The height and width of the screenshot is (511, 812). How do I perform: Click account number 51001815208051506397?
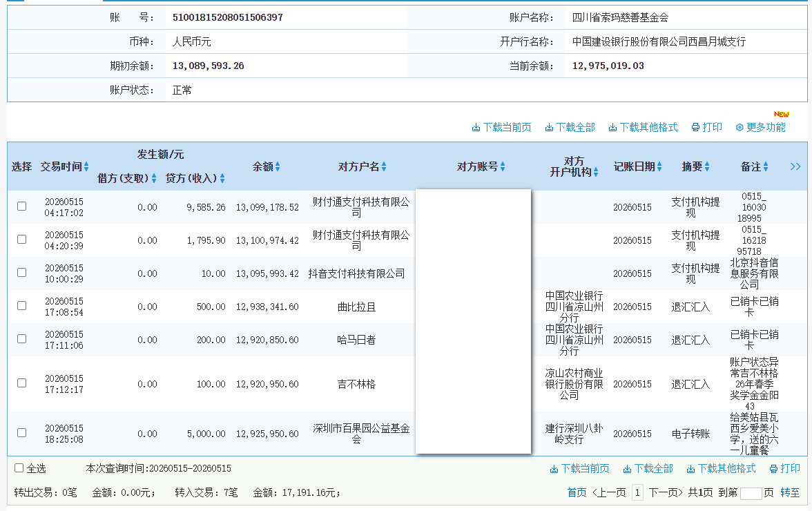click(x=228, y=17)
